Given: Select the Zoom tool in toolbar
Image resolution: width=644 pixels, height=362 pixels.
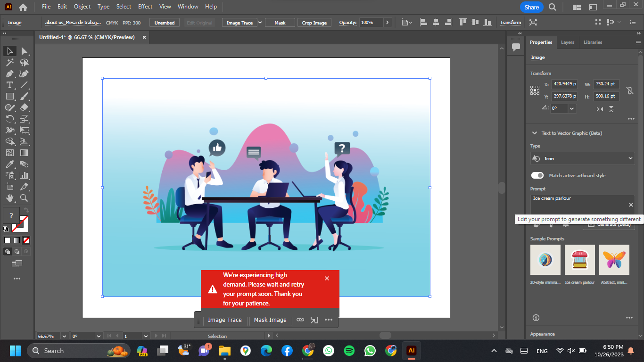Looking at the screenshot, I should [x=24, y=198].
